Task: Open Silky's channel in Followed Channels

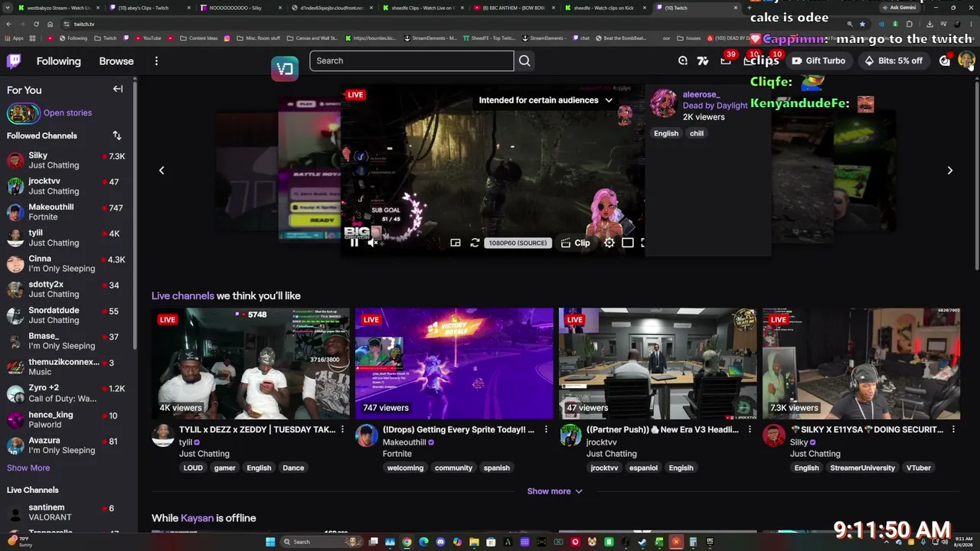Action: pyautogui.click(x=67, y=160)
